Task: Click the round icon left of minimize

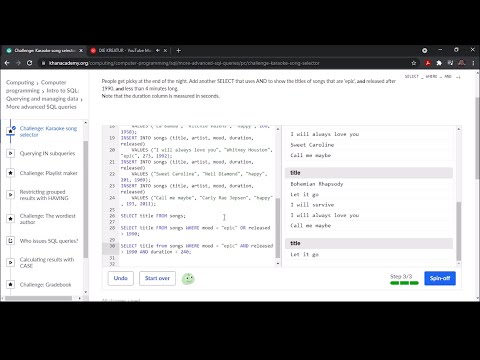Action: click(424, 50)
